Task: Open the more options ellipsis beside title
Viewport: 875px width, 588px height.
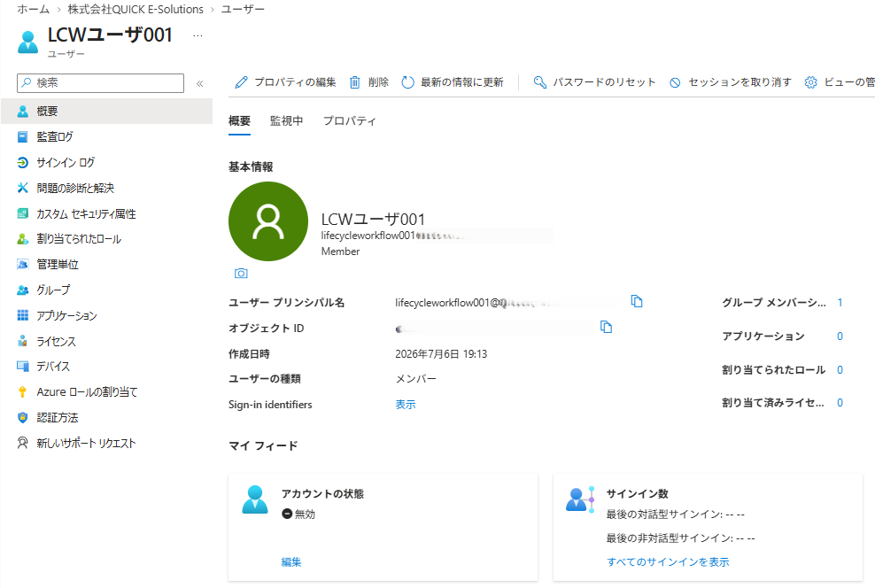Action: (x=197, y=35)
